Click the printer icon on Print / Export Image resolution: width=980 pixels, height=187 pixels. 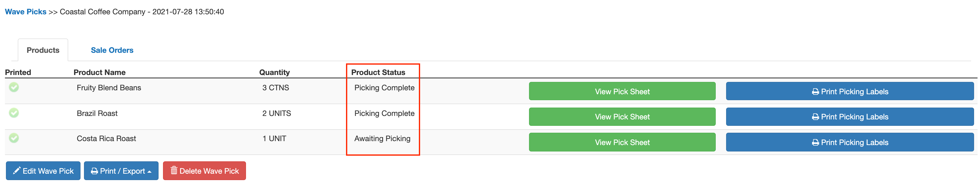(x=94, y=171)
